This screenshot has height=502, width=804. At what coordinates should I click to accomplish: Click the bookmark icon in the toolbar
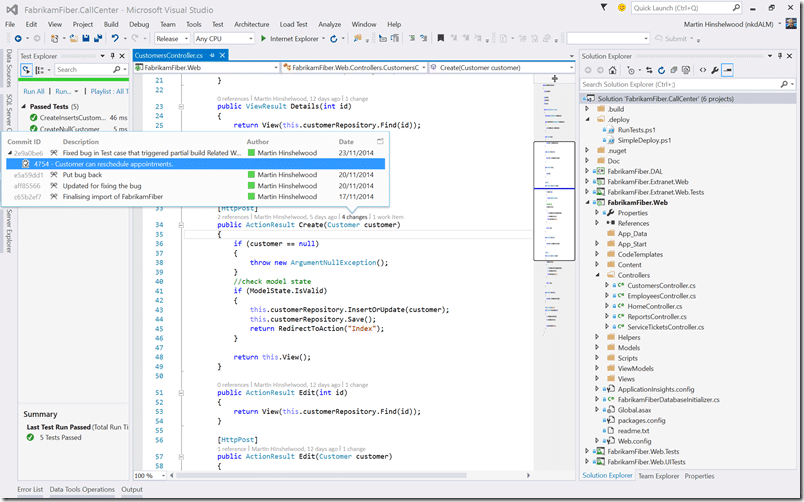[440, 38]
